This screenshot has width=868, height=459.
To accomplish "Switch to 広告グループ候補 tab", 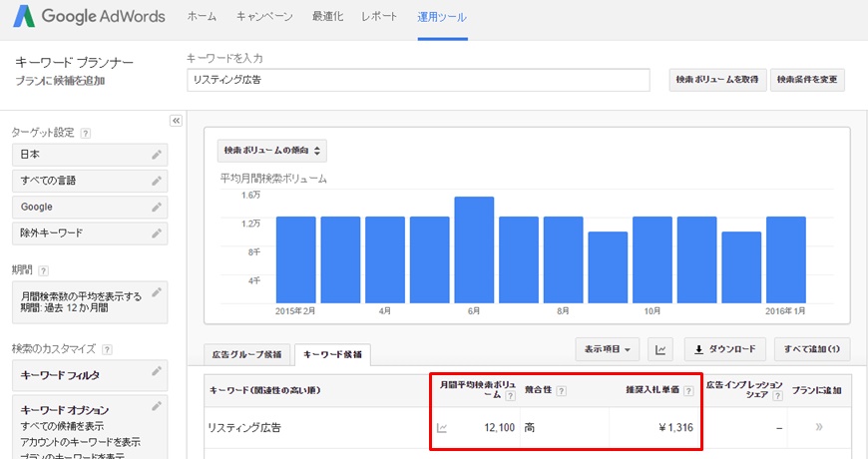I will point(247,354).
